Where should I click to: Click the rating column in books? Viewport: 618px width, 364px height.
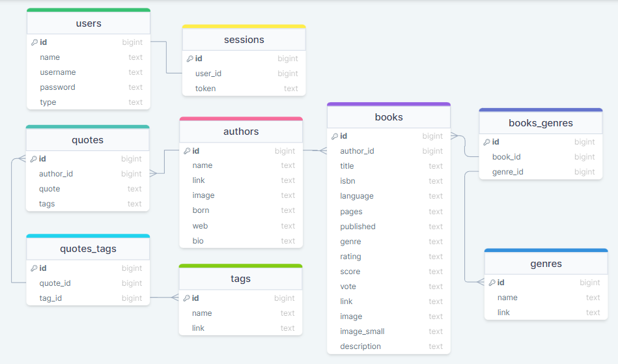[x=389, y=257]
